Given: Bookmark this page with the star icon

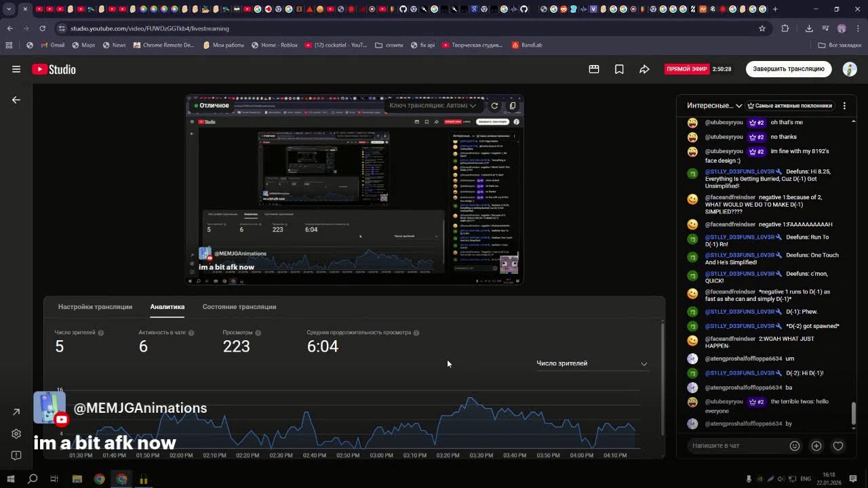Looking at the screenshot, I should [762, 28].
